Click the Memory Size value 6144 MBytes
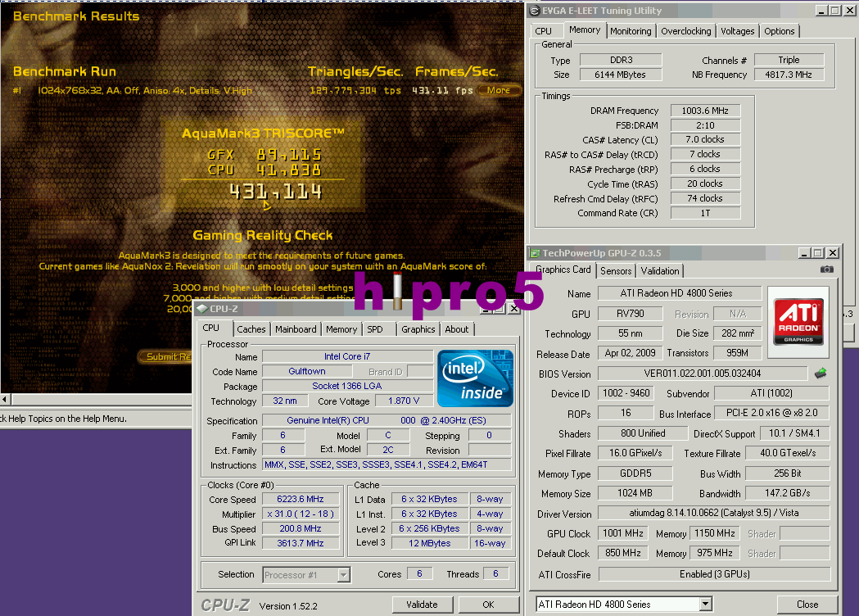This screenshot has width=859, height=616. 620,75
